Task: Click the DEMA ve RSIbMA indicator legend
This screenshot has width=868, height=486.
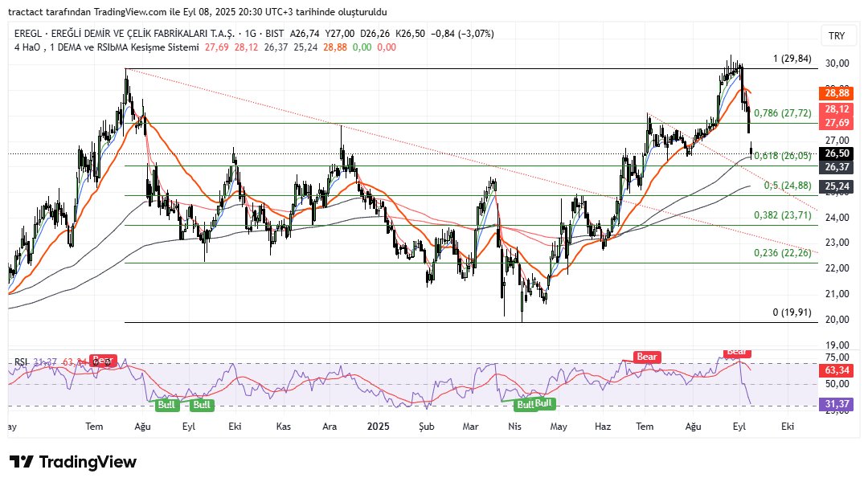Action: (106, 47)
